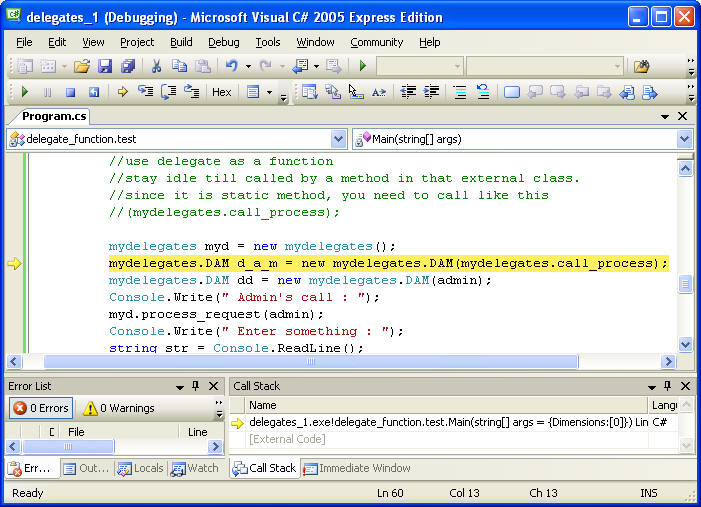Screen dimensions: 701x507
Task: Toggle the 0 Warnings filter
Action: pyautogui.click(x=118, y=408)
